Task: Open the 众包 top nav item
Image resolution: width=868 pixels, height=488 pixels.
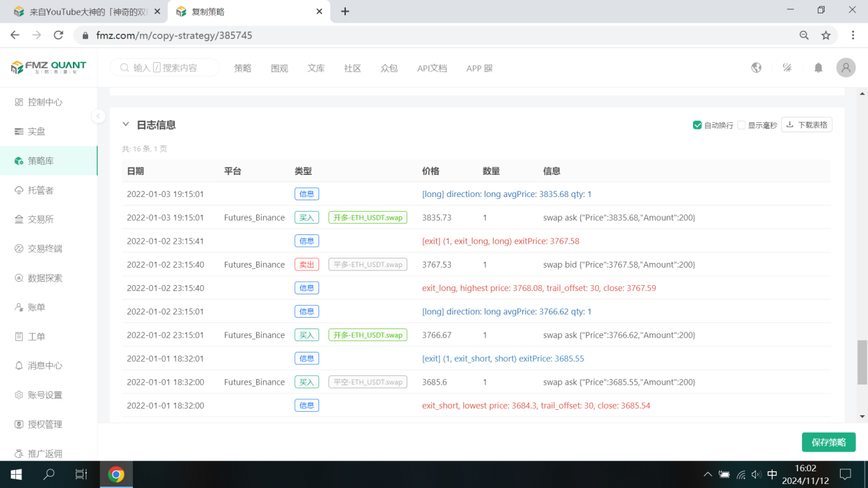Action: (389, 68)
